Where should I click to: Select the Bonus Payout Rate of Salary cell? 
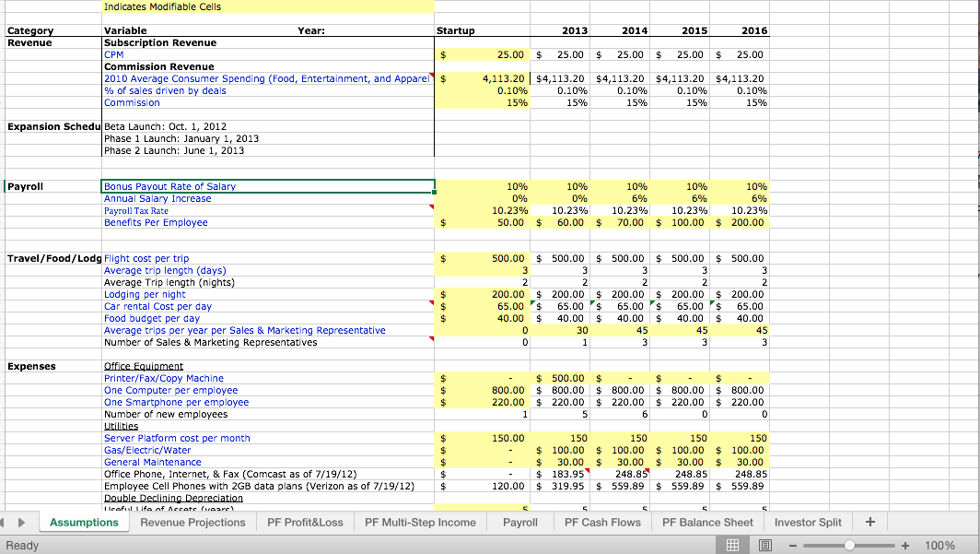click(267, 186)
